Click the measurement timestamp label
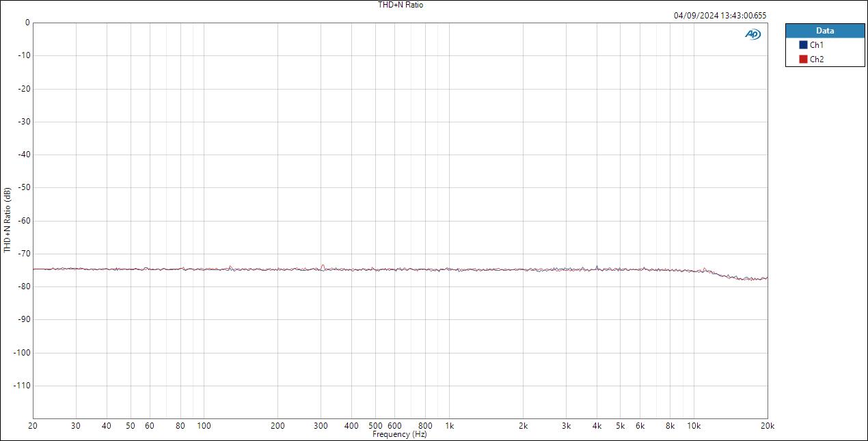 tap(720, 15)
